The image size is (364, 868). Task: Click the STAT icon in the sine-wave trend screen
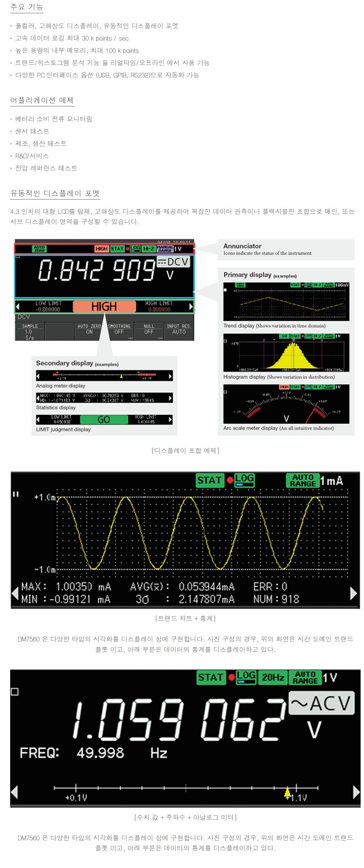[x=209, y=480]
